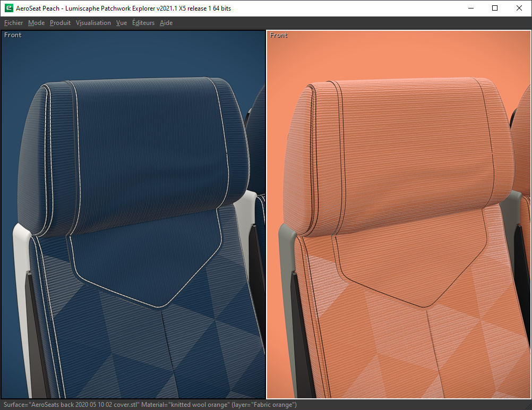The height and width of the screenshot is (410, 532).
Task: Open the Éditeurs menu
Action: coord(143,23)
